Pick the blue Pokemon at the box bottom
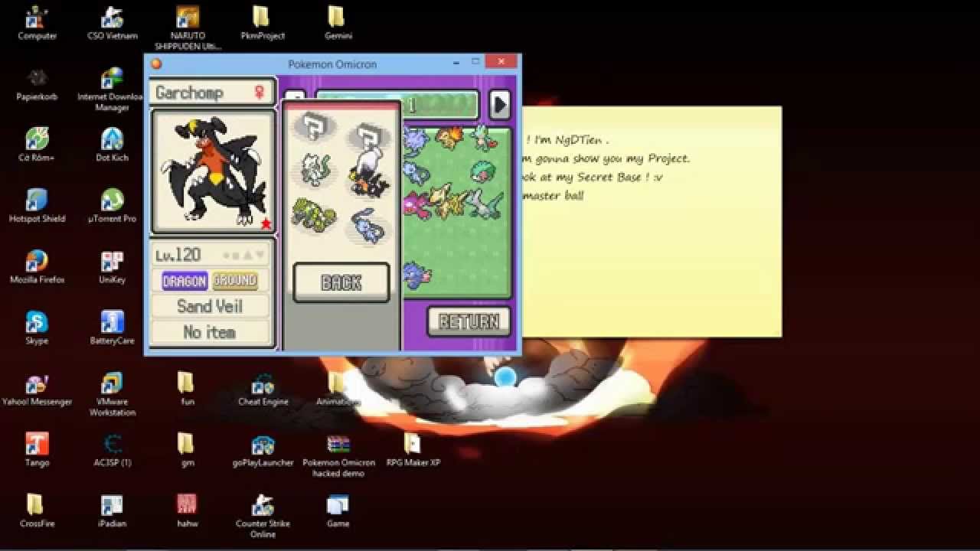Screen dimensions: 980x551 tap(416, 274)
